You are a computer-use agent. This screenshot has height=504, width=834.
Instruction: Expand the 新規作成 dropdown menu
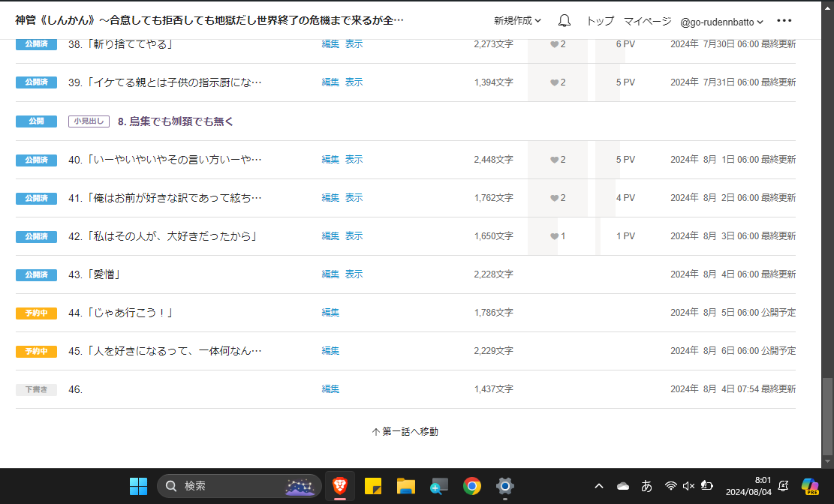pos(517,21)
